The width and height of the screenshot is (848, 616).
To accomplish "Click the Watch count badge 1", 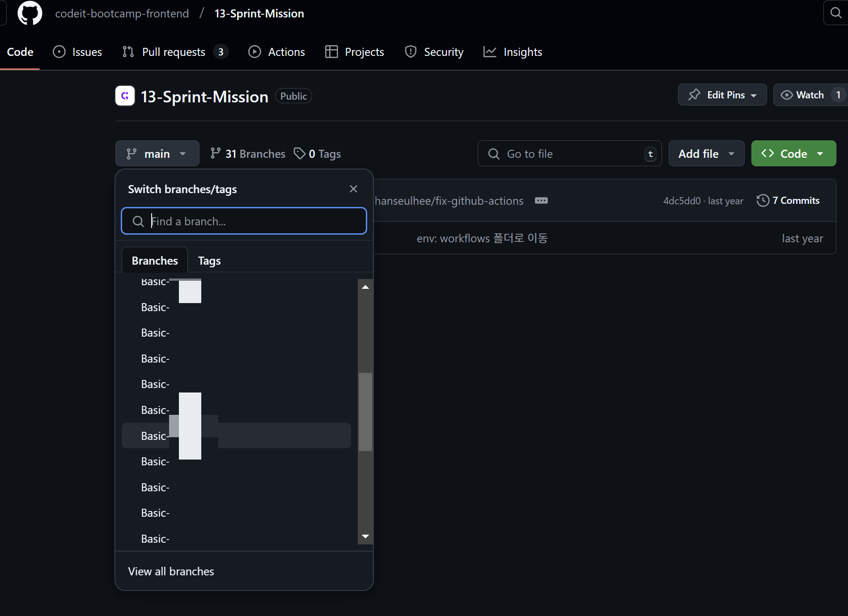I will pyautogui.click(x=838, y=95).
